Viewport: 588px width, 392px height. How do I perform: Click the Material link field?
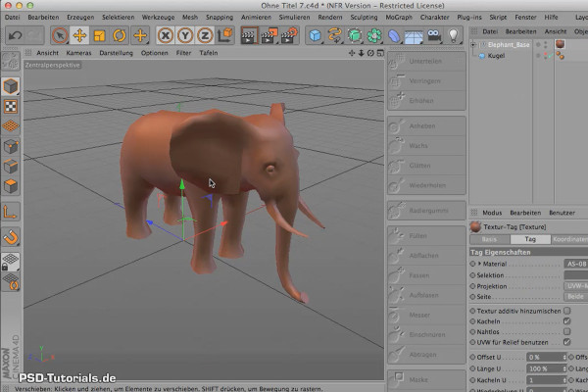576,264
